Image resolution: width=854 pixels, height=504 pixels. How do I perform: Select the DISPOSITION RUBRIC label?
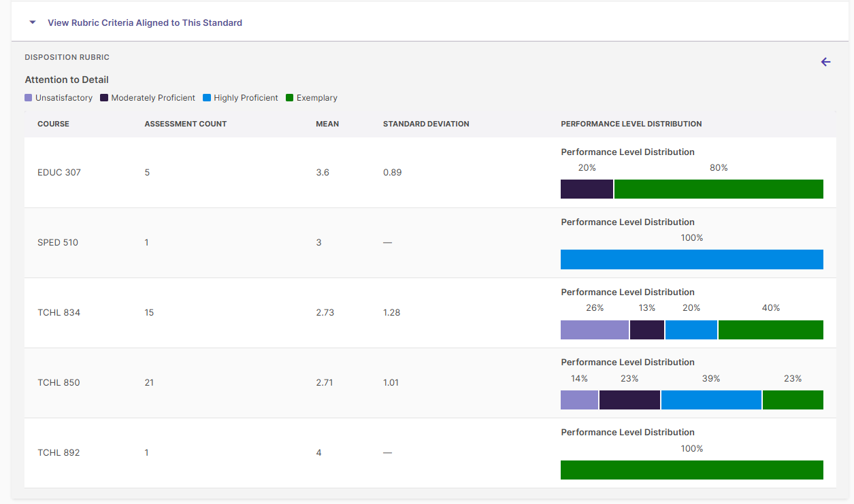(x=67, y=57)
